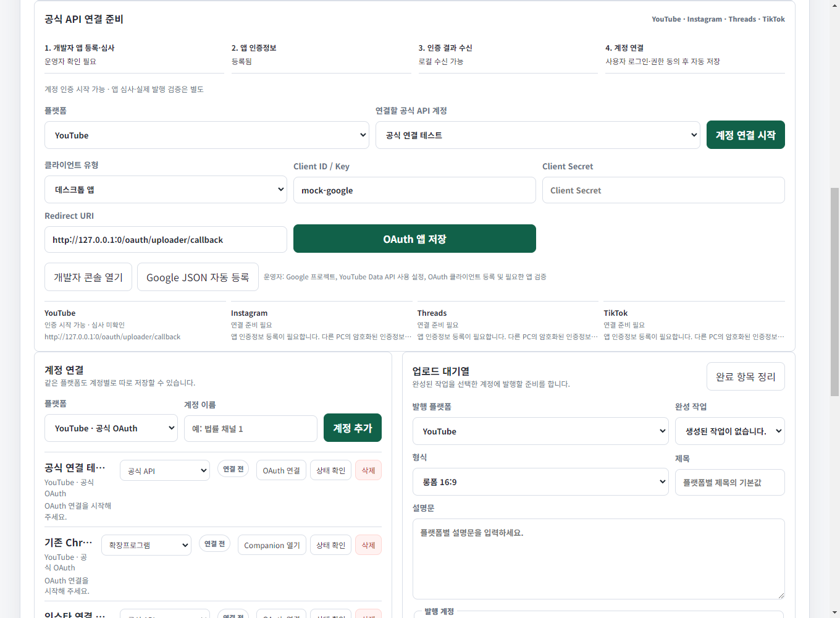Click the TikTok status card heading
Screen dimensions: 840x618
[x=615, y=313]
